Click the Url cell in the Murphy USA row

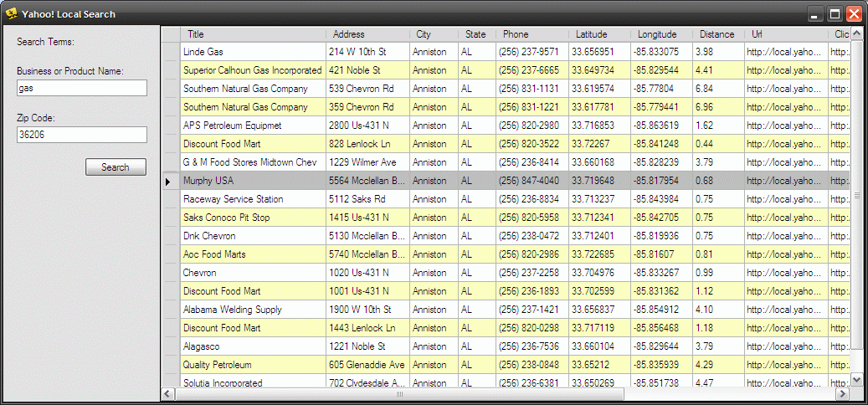coord(786,181)
